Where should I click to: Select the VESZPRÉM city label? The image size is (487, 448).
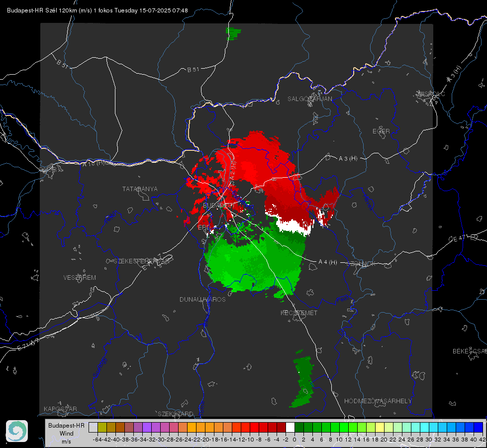[80, 277]
